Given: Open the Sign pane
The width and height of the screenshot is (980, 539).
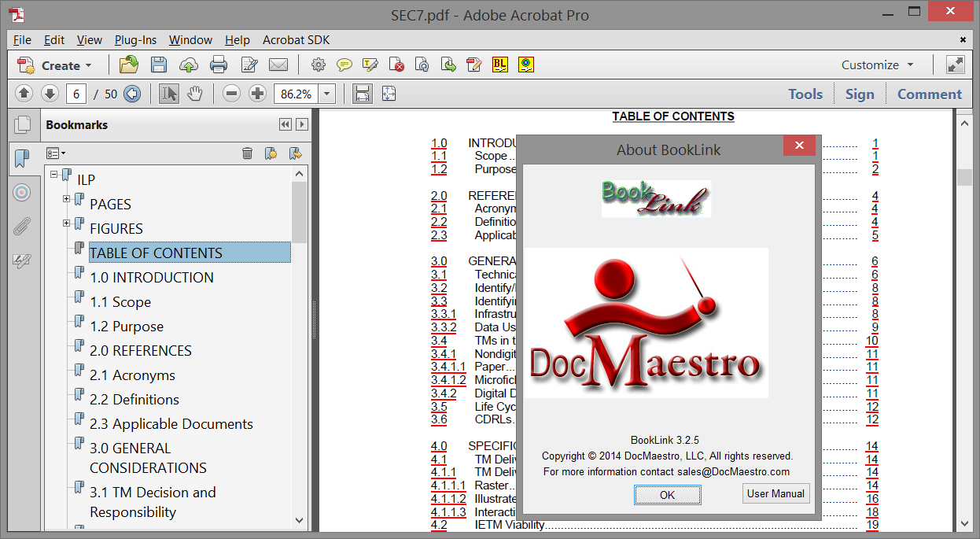Looking at the screenshot, I should coord(860,94).
